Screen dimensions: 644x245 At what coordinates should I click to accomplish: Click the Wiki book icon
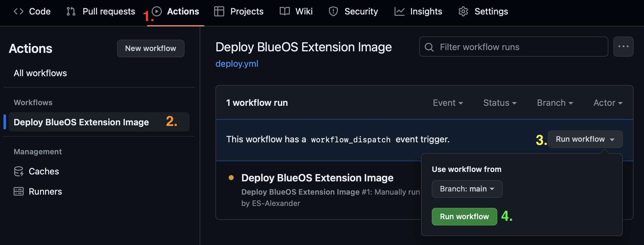[285, 11]
